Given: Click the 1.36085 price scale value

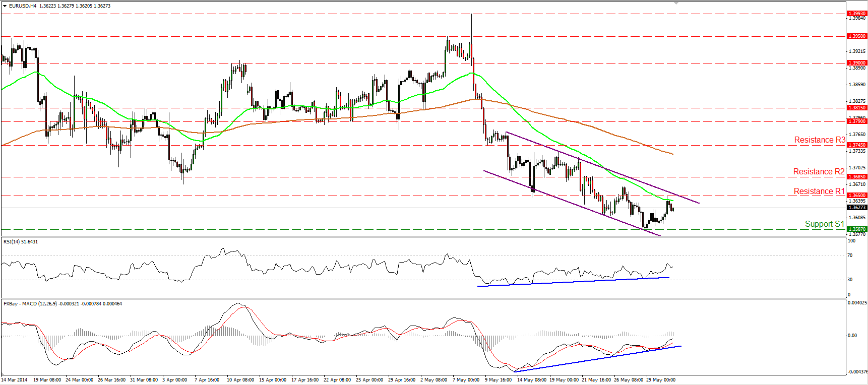Looking at the screenshot, I should click(x=857, y=218).
